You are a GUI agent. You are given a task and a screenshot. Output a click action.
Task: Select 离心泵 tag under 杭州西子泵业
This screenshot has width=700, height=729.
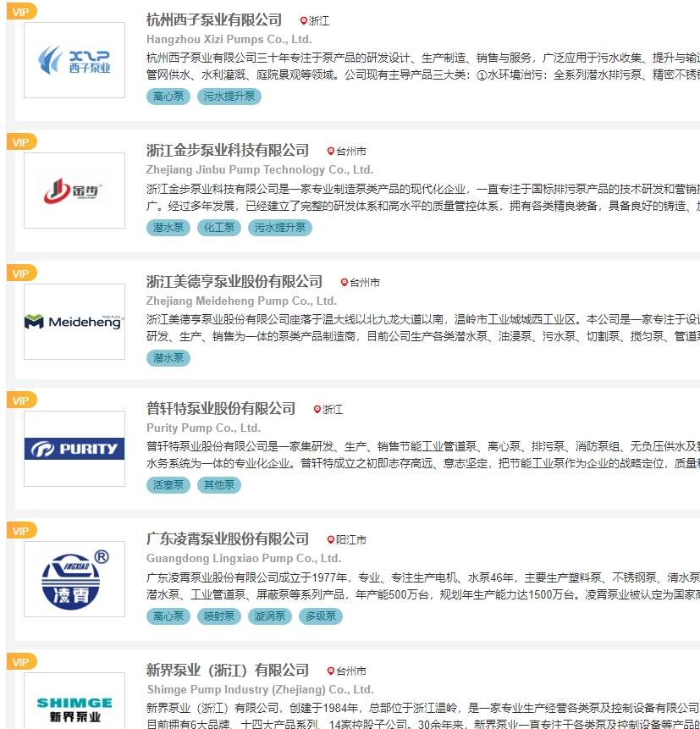click(x=168, y=97)
